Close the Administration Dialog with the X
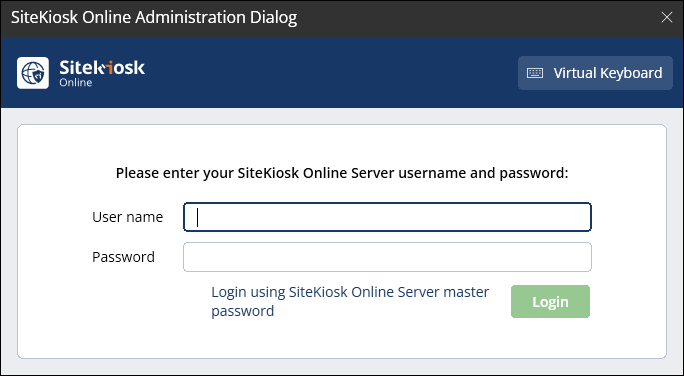The width and height of the screenshot is (684, 376). 667,17
